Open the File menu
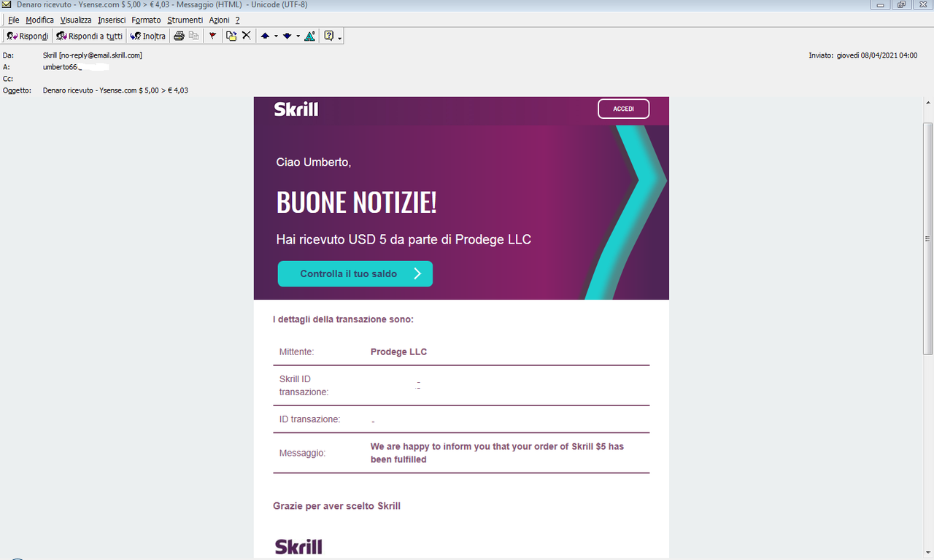 coord(14,20)
